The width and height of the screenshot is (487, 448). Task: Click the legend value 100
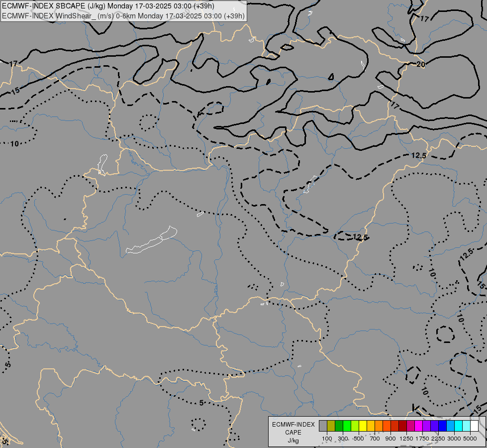(327, 439)
